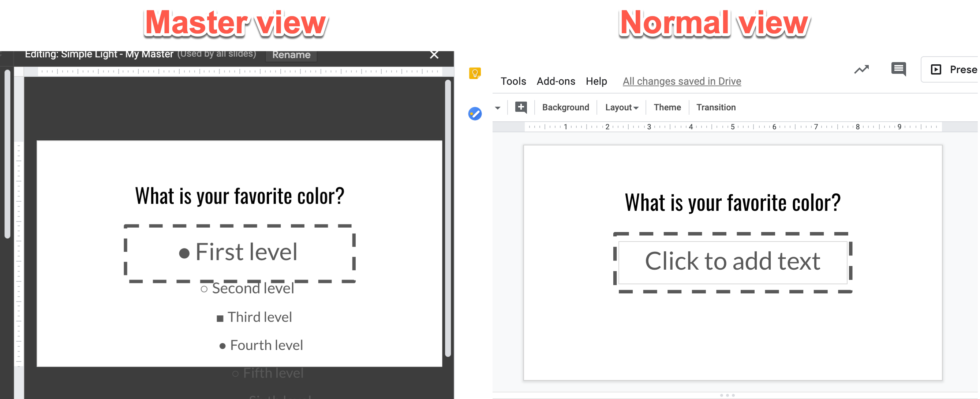The image size is (980, 399).
Task: Open the Background settings
Action: coord(565,107)
